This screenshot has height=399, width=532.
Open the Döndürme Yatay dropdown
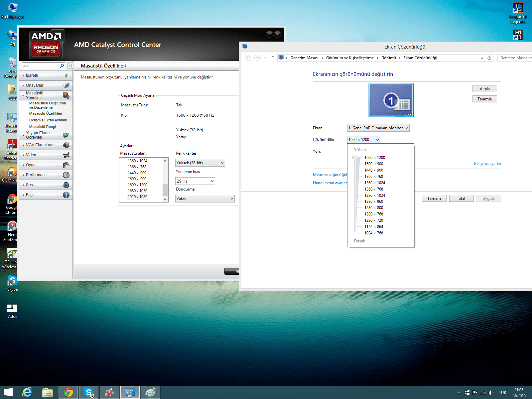tap(204, 199)
